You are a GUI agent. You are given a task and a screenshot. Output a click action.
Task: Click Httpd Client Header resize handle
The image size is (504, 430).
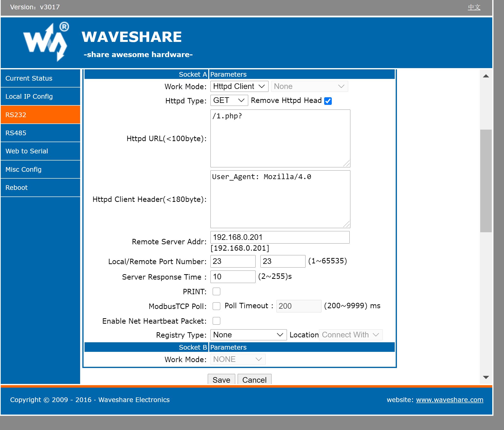[x=346, y=224]
